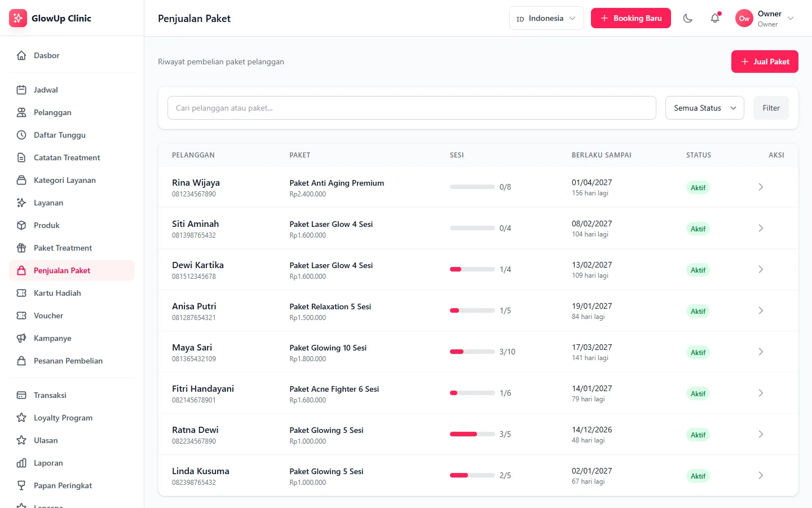
Task: Click the Owner avatar circle
Action: 744,18
